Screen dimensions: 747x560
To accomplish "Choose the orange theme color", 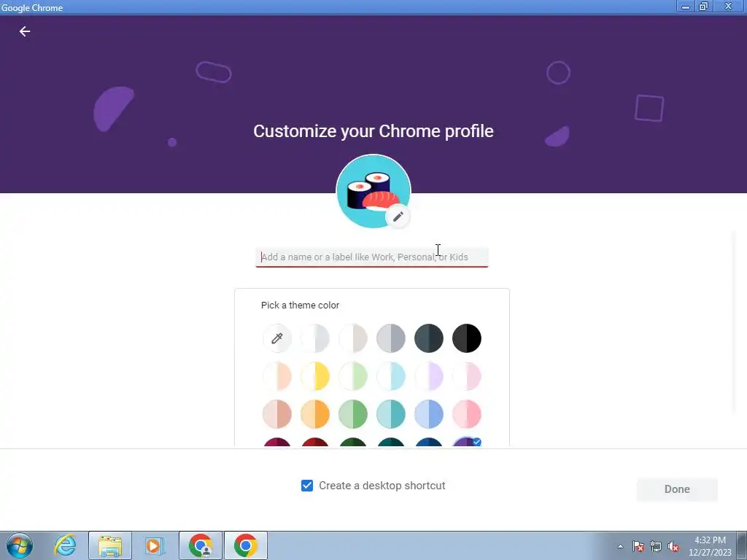I will (315, 414).
